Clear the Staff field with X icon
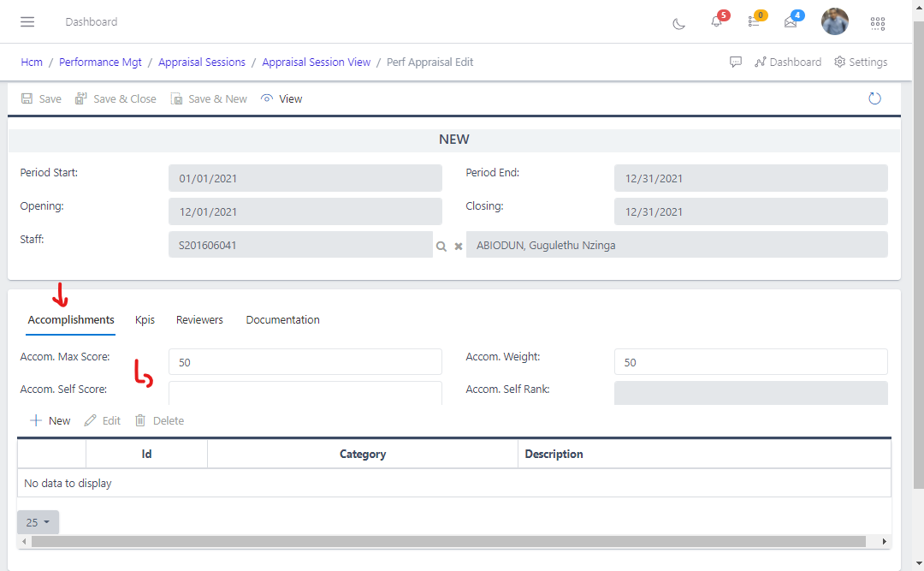 (459, 246)
